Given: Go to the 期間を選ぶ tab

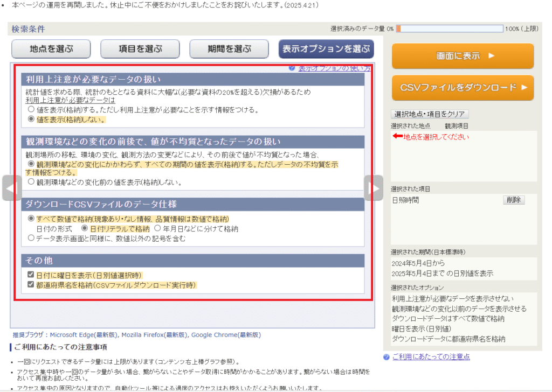Looking at the screenshot, I should pos(229,49).
